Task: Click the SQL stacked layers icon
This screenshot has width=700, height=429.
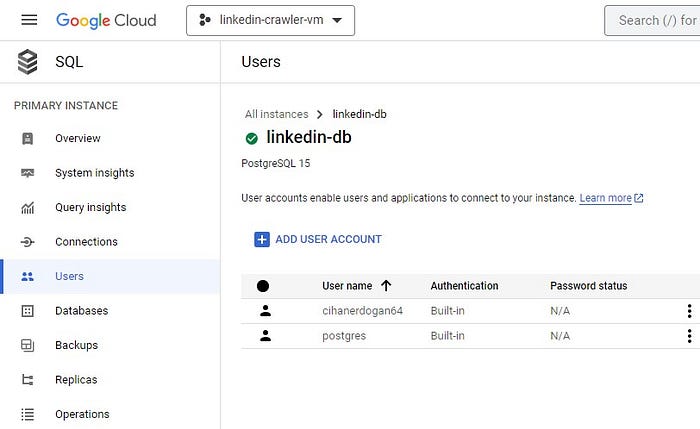Action: click(28, 62)
